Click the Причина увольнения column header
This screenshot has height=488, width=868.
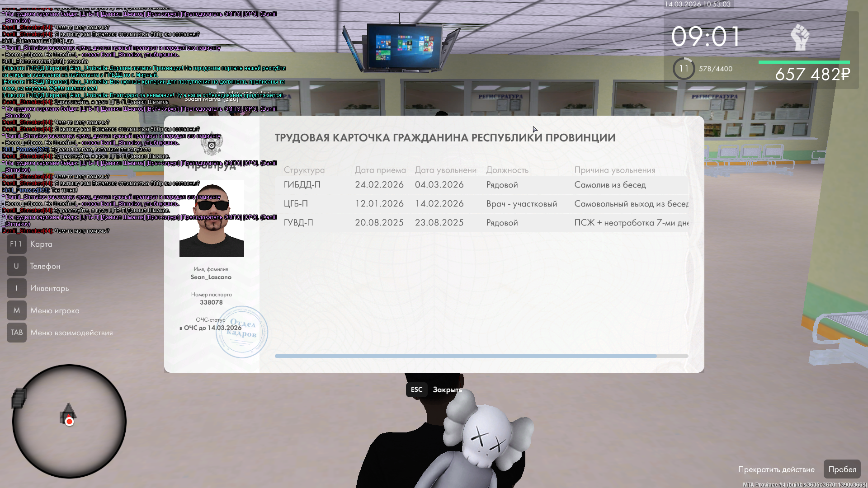point(614,170)
